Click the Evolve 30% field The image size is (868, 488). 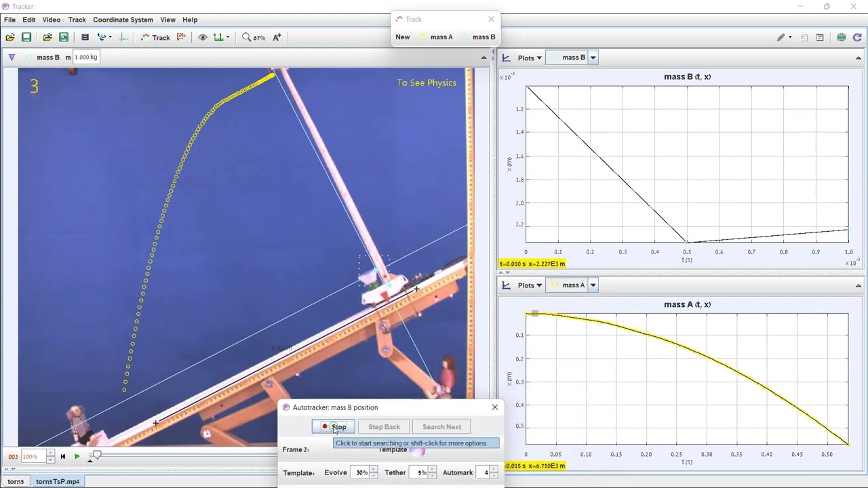tap(360, 472)
